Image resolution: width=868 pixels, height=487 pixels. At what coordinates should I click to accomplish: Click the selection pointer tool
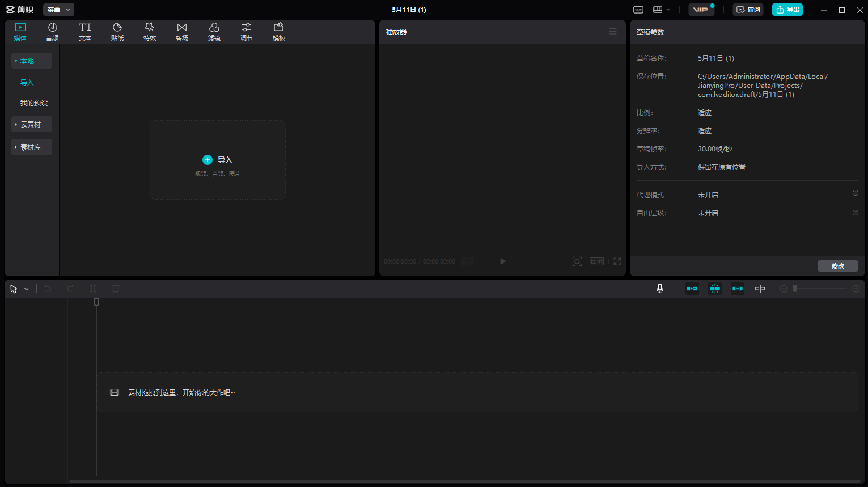coord(14,289)
